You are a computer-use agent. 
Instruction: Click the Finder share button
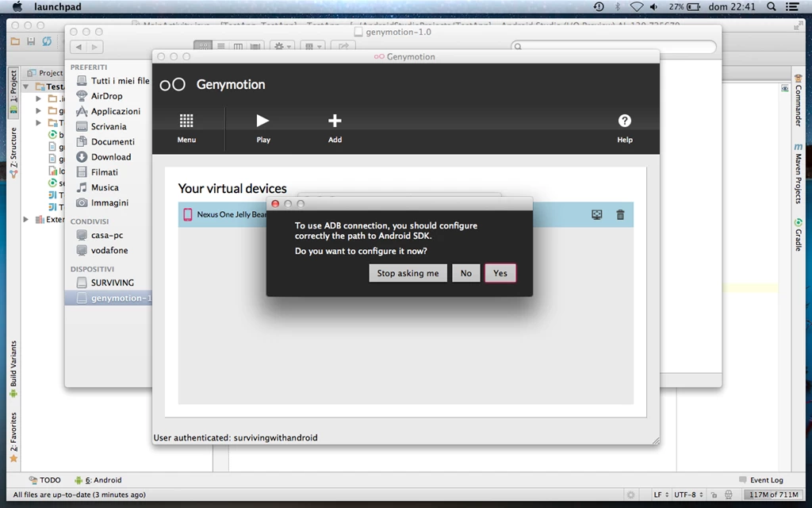click(343, 47)
